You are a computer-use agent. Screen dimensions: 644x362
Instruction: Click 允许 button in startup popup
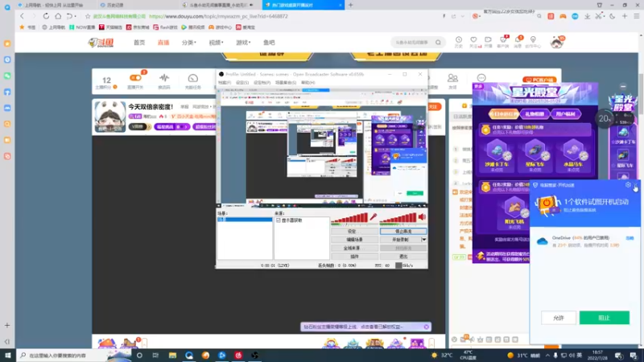(559, 318)
